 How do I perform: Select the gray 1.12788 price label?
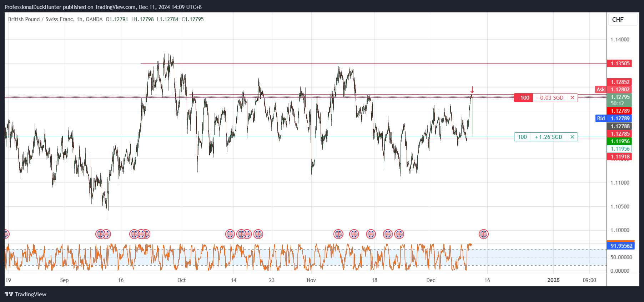pos(619,126)
